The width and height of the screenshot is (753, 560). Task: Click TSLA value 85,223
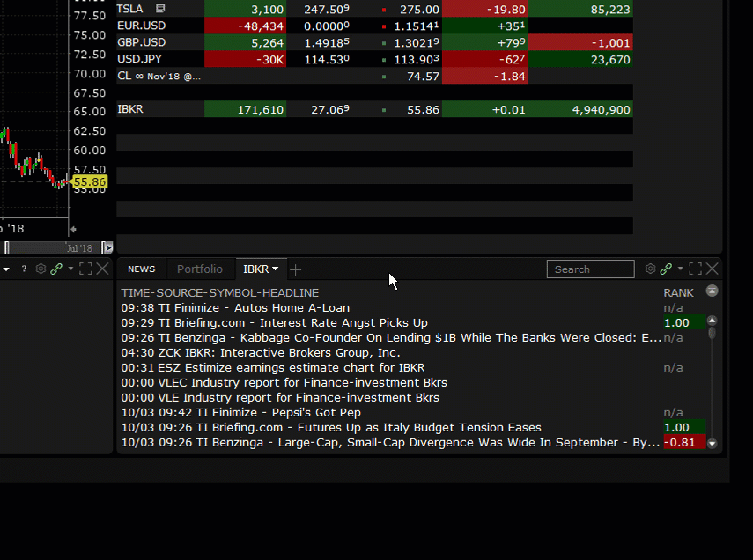(580, 9)
